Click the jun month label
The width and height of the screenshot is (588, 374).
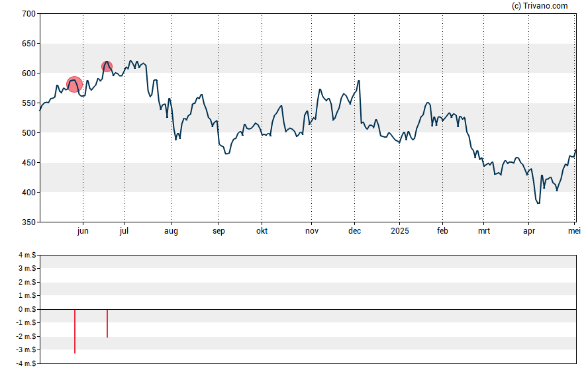tap(83, 231)
